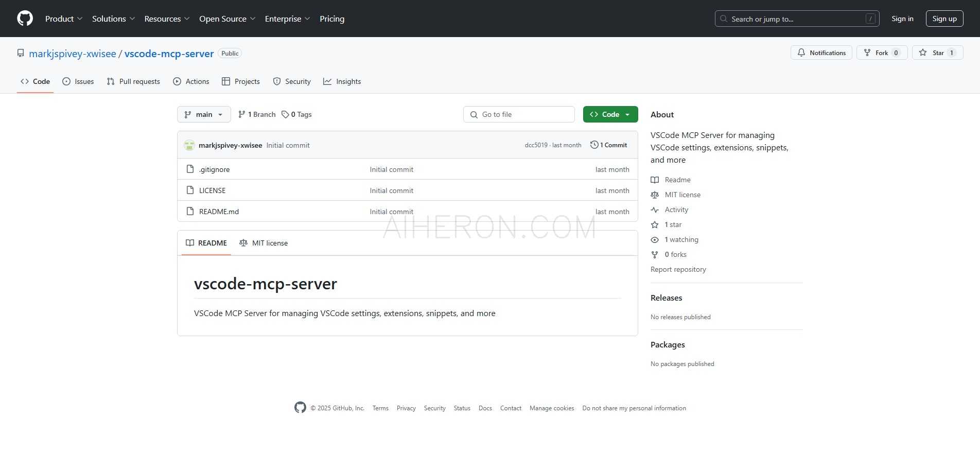This screenshot has height=453, width=980.
Task: Click Manage cookies in the footer
Action: (x=552, y=408)
